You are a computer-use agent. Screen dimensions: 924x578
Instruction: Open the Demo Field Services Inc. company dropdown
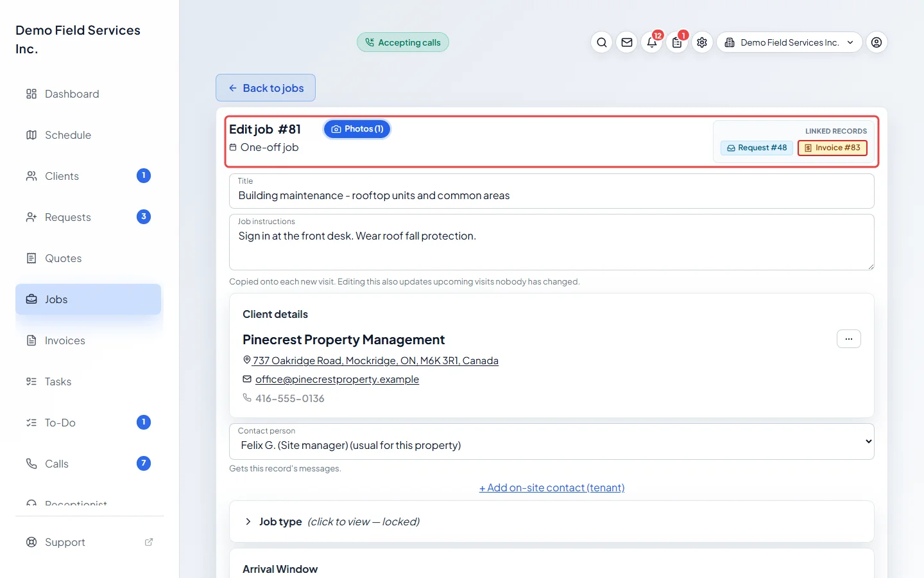[x=789, y=42]
